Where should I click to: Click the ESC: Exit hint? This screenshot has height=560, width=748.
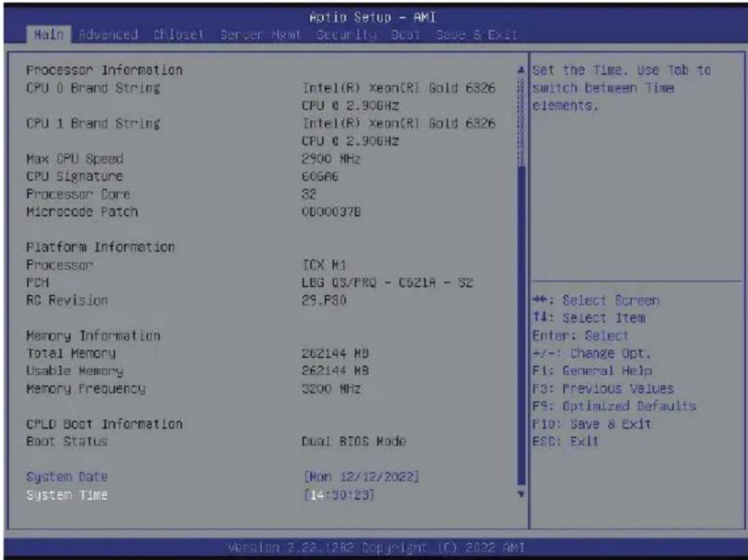tap(566, 441)
